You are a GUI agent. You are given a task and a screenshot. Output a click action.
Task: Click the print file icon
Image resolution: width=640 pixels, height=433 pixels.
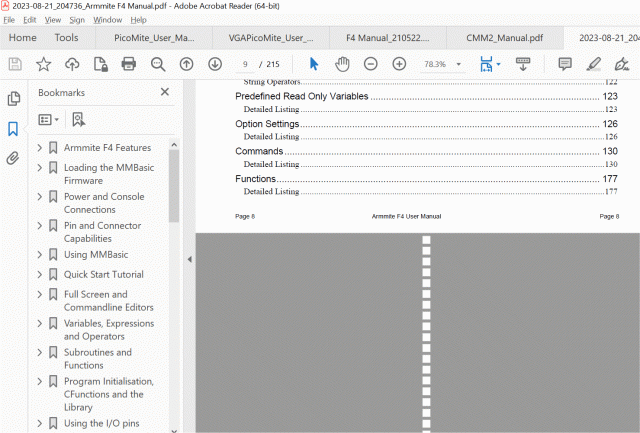click(x=129, y=64)
